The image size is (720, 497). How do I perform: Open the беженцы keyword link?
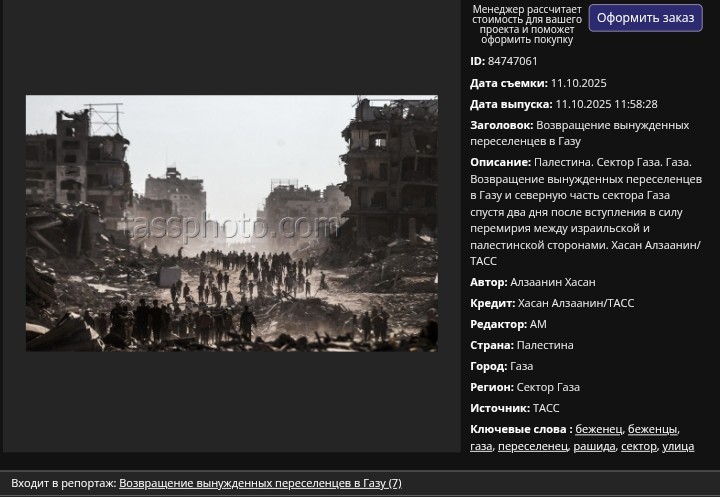[x=652, y=429]
